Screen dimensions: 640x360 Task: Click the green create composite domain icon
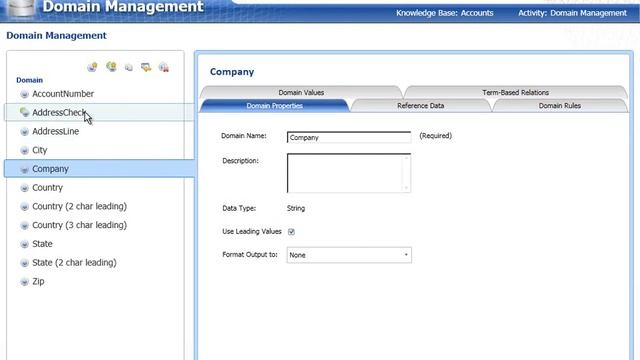(x=111, y=67)
